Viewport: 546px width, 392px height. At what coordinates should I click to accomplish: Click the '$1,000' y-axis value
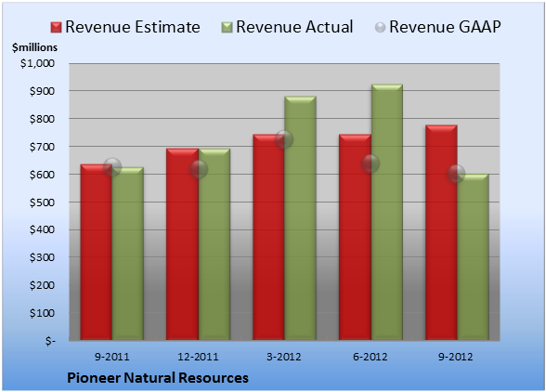click(x=37, y=63)
